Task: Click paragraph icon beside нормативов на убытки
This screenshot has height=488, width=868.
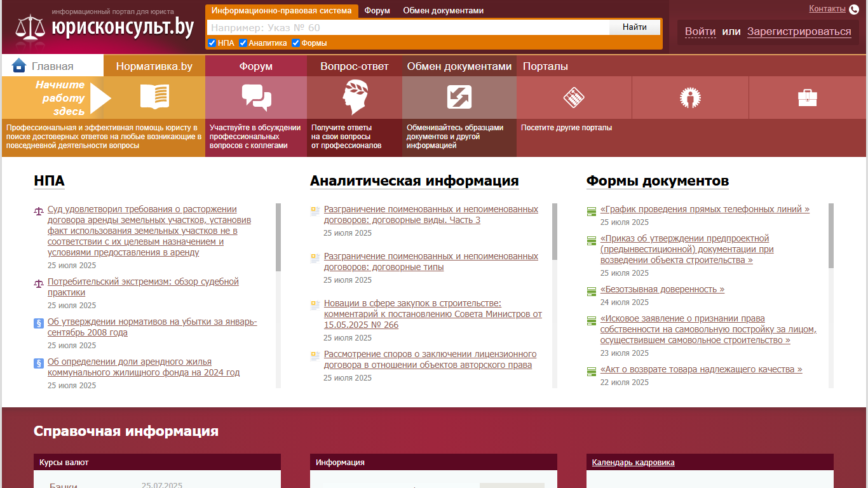Action: (39, 323)
